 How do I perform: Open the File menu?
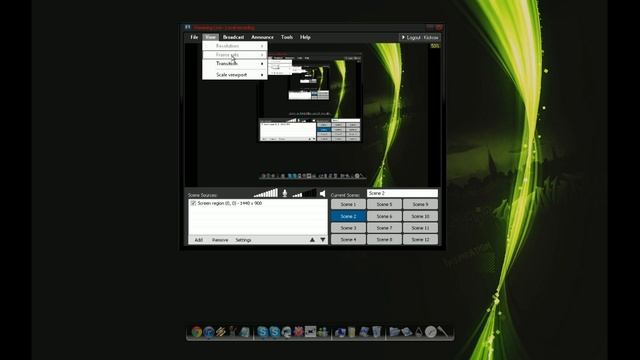point(194,37)
